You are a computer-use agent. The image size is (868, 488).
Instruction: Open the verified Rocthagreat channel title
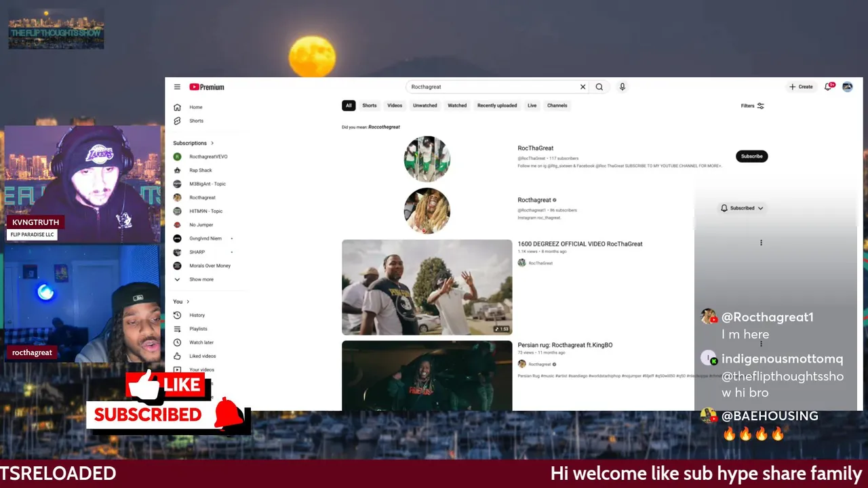click(534, 200)
